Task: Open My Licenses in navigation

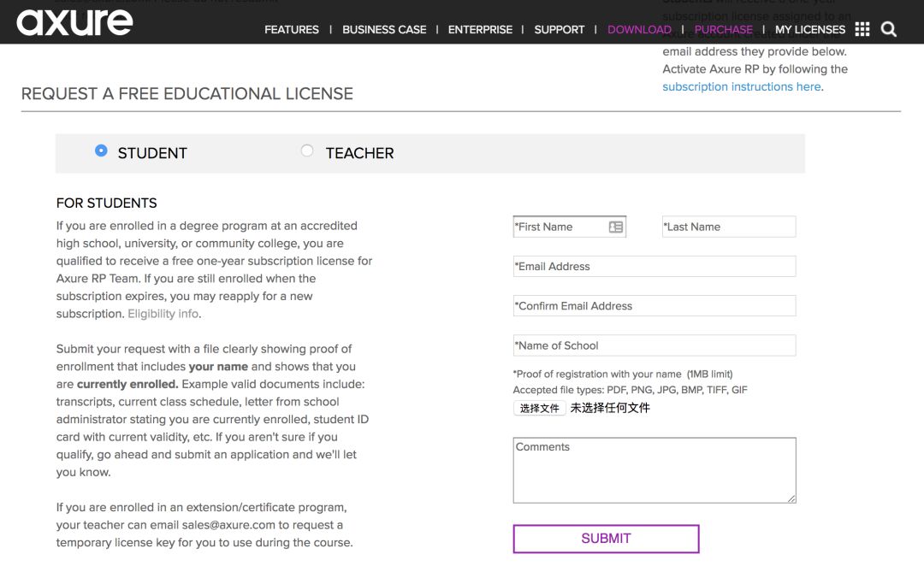Action: pos(809,29)
